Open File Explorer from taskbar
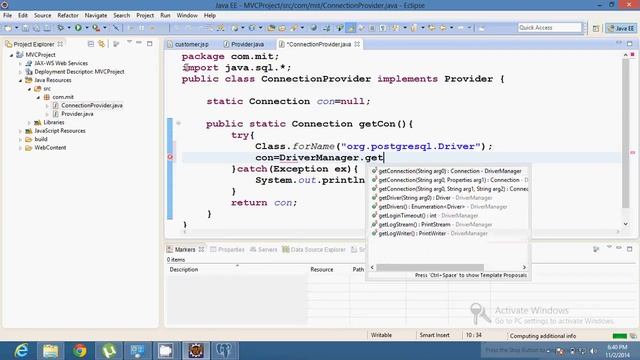This screenshot has width=640, height=360. point(51,351)
